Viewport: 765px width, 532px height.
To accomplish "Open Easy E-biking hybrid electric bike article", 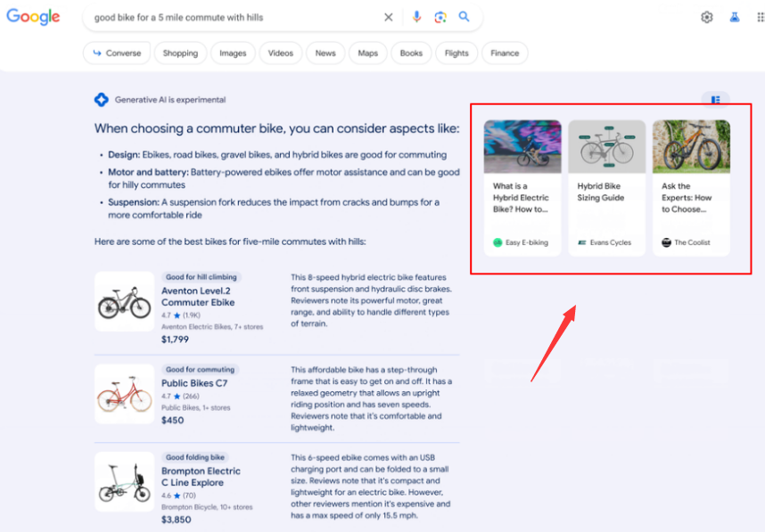I will point(522,189).
